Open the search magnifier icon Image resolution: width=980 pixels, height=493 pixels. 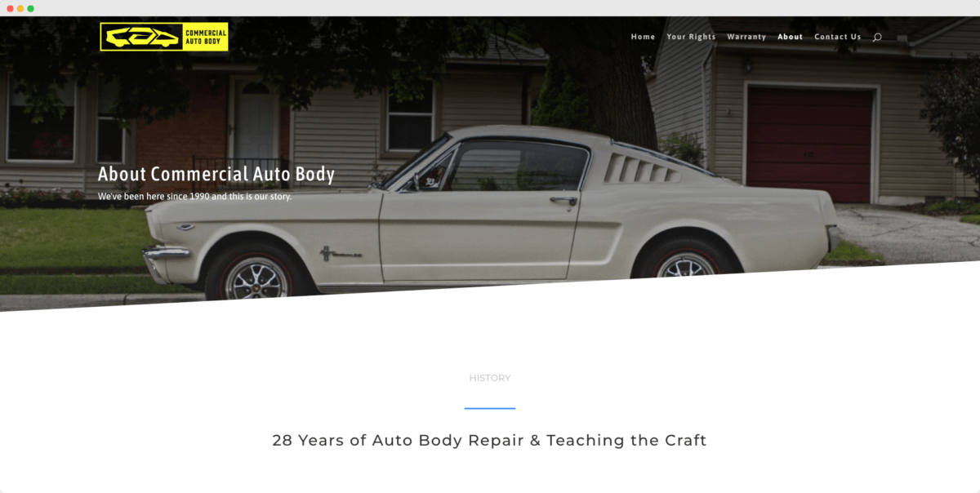(877, 37)
